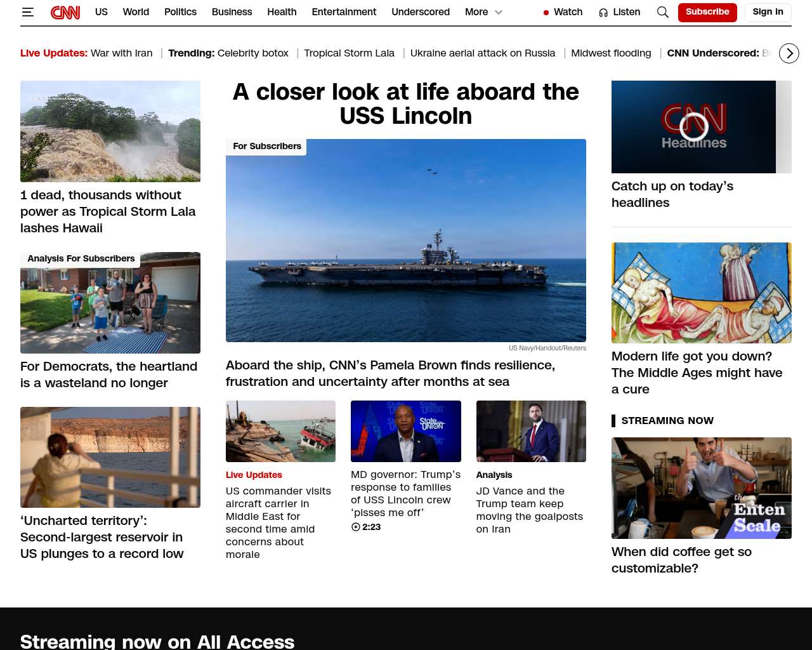
Task: Open the Enten Scale coffee thumbnail
Action: coord(702,488)
